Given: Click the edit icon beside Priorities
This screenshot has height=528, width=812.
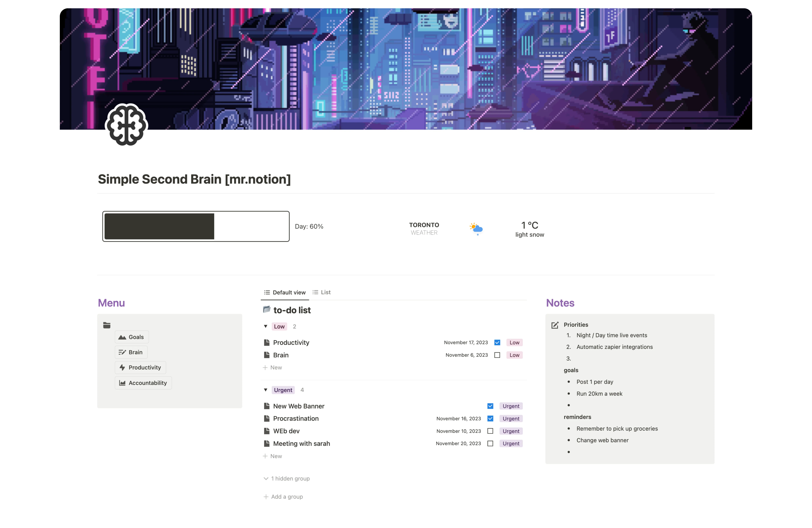Looking at the screenshot, I should (x=555, y=325).
